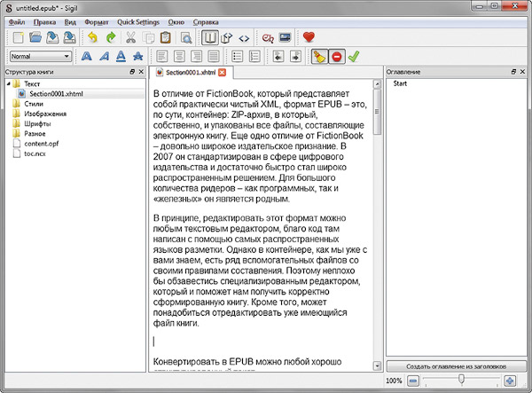Insert a numbered list
This screenshot has height=393, width=532.
click(x=254, y=57)
